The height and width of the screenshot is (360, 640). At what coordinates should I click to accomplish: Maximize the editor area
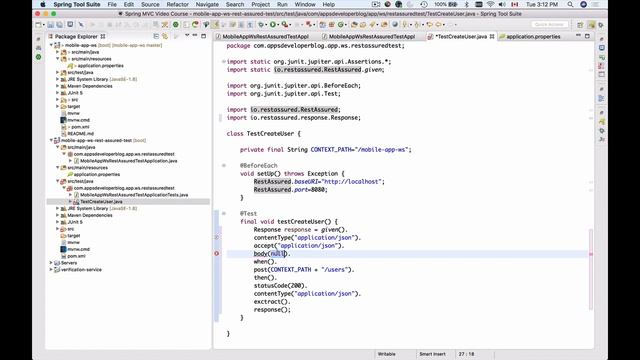[587, 36]
